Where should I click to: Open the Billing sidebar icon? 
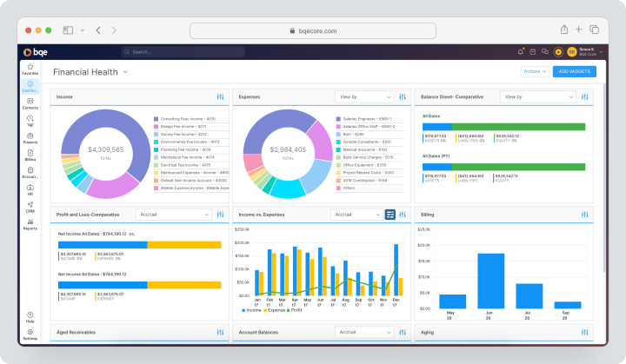point(30,156)
